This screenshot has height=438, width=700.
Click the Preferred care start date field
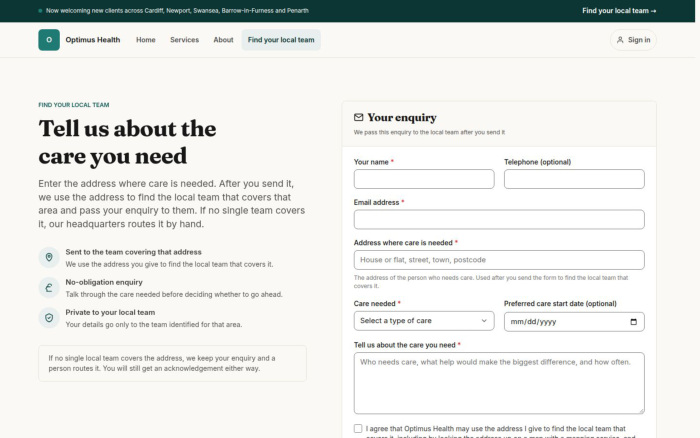[574, 322]
